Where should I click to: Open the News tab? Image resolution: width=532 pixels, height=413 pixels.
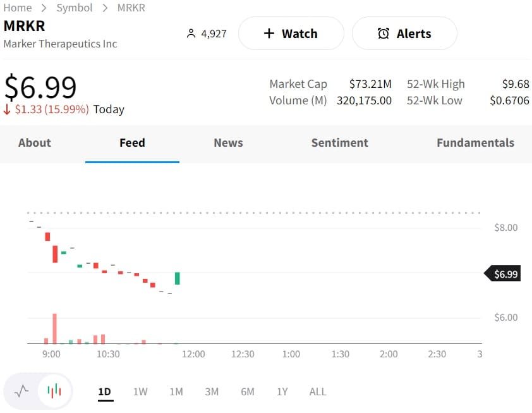click(228, 143)
